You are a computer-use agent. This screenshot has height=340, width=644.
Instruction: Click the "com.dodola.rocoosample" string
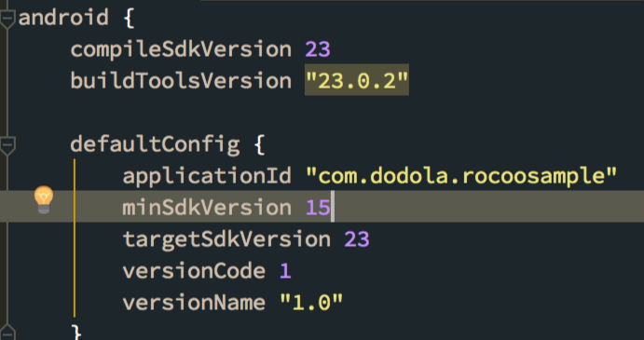[461, 176]
